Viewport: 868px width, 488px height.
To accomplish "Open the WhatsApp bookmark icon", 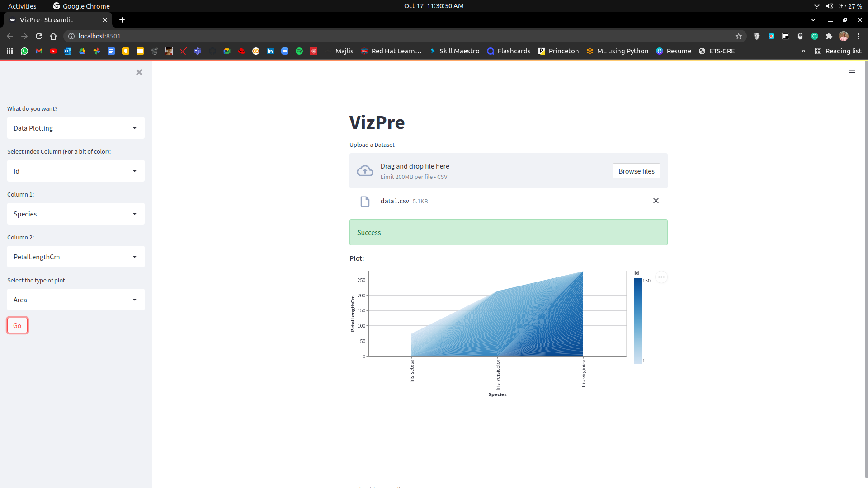I will point(24,51).
